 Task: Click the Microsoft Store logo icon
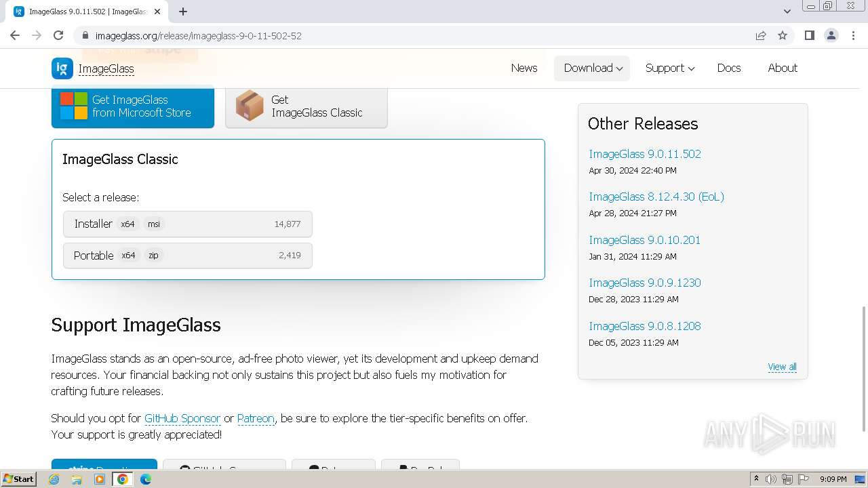tap(74, 106)
